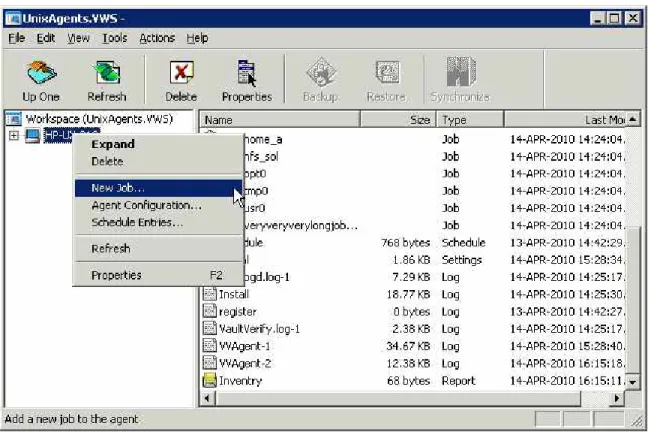Image resolution: width=648 pixels, height=432 pixels.
Task: Click the Report type cell
Action: pos(459,381)
